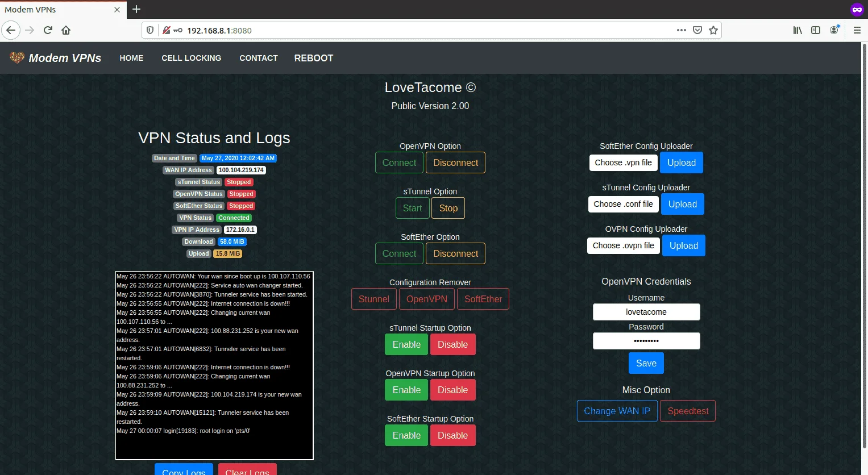868x475 pixels.
Task: Connect using the OpenVPN Option
Action: point(399,163)
